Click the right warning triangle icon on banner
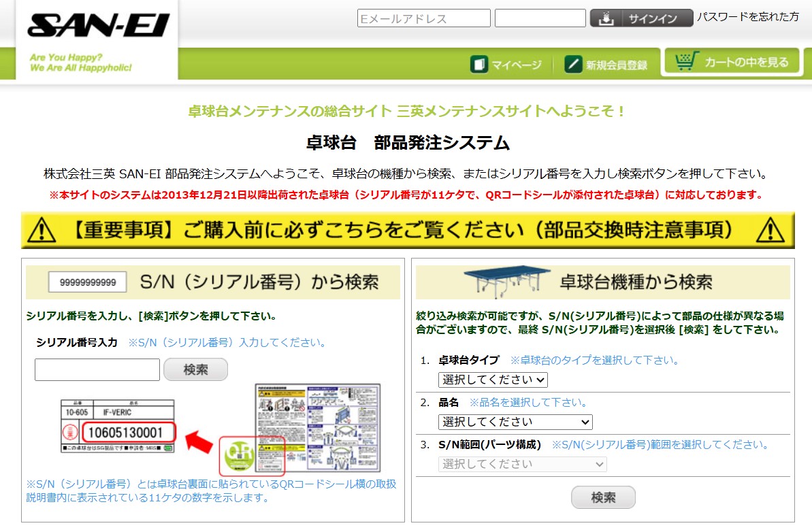Image resolution: width=812 pixels, height=532 pixels. point(770,231)
